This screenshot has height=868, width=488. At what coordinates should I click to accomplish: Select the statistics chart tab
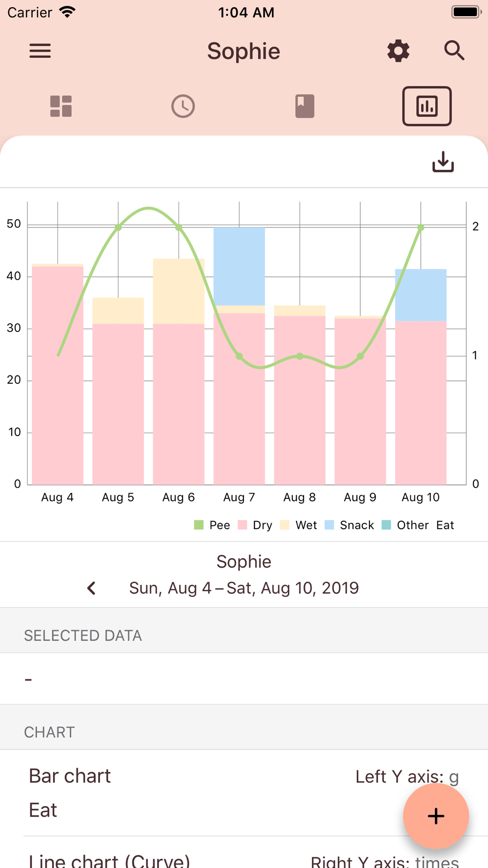427,106
